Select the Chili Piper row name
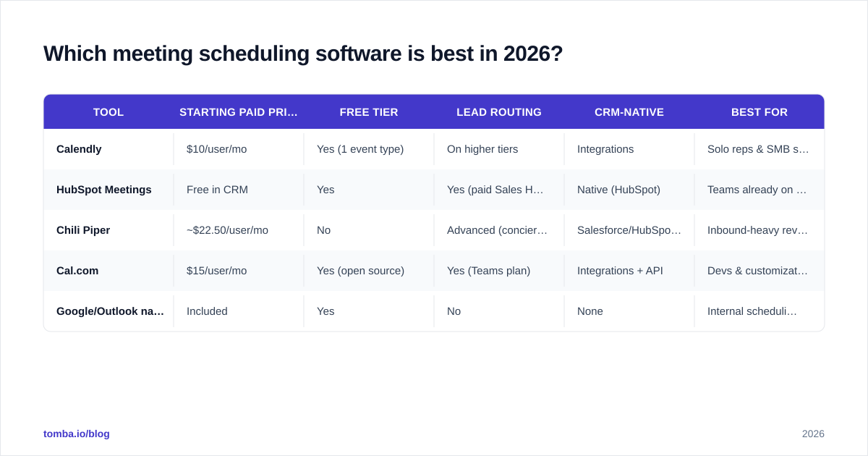Screen dimensions: 868x456 83,230
